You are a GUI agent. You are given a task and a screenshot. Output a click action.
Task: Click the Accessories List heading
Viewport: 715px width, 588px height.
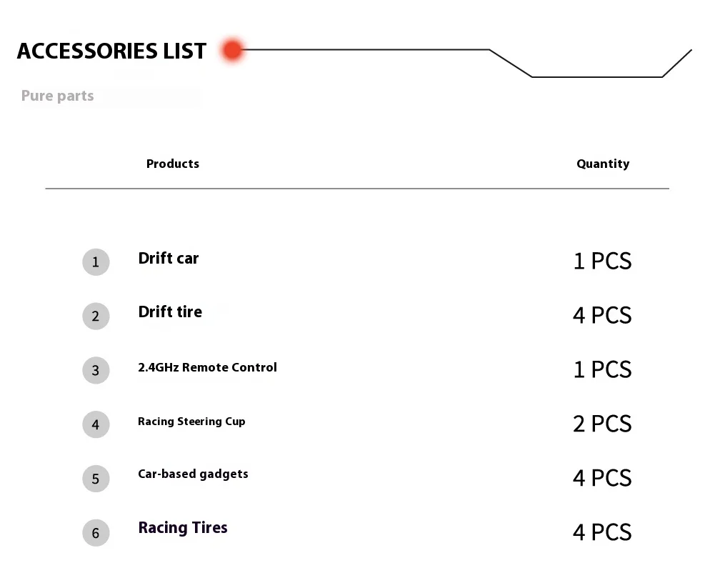[x=111, y=51]
